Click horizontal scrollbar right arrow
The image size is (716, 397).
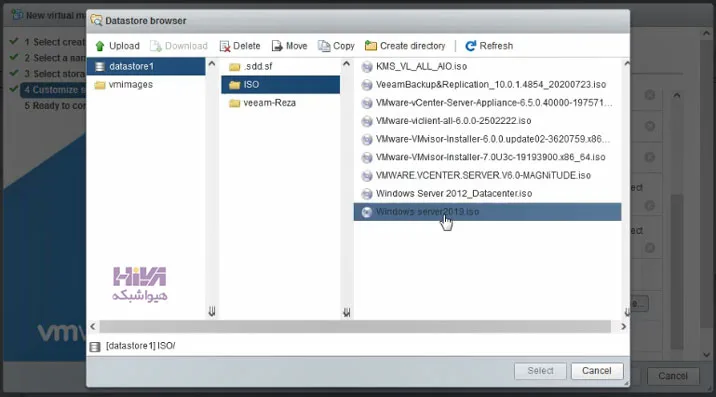(623, 327)
